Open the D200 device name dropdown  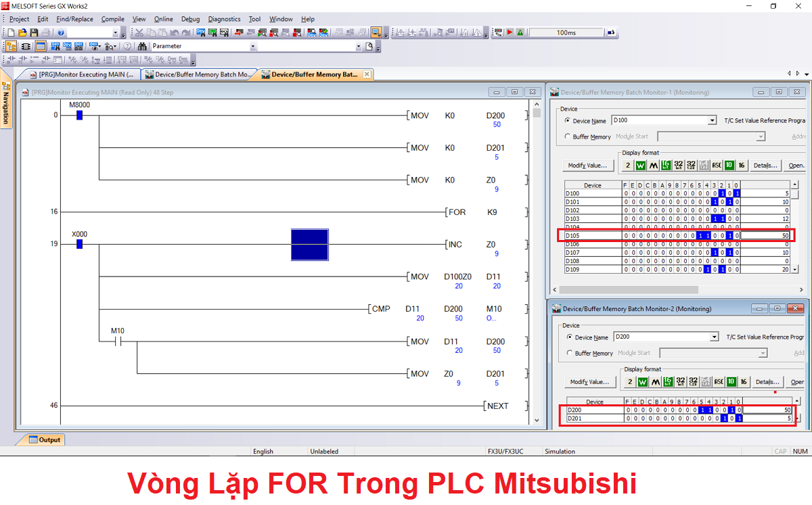715,337
